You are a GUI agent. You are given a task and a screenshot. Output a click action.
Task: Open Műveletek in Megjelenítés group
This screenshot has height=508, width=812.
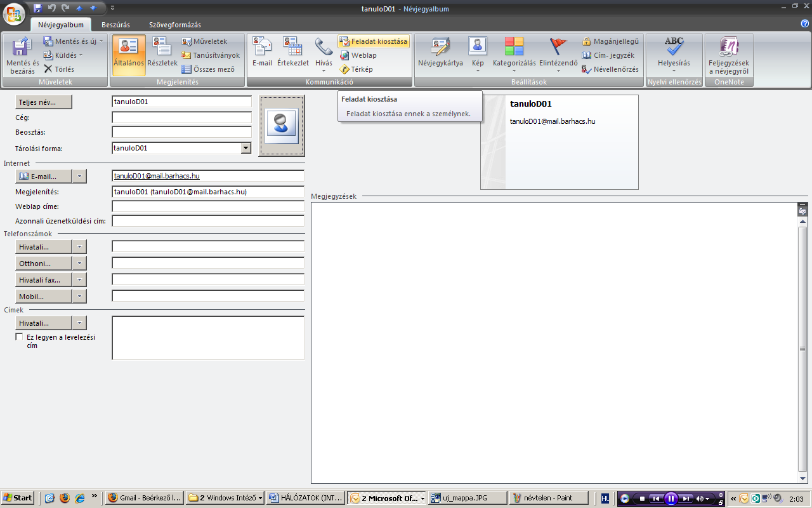point(204,41)
